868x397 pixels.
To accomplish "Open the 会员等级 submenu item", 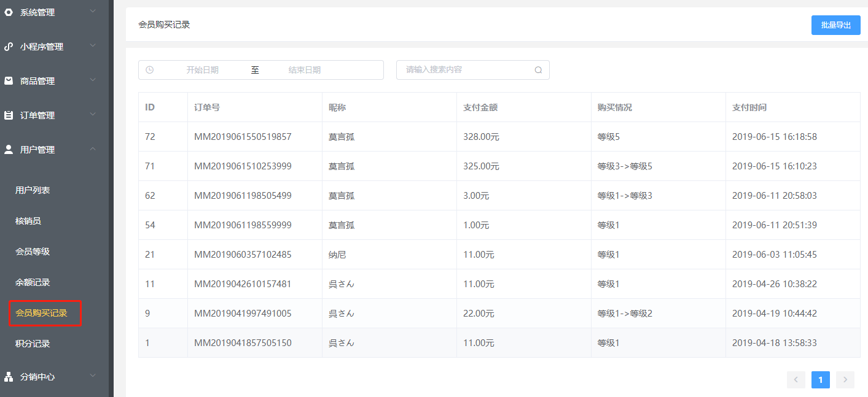I will coord(33,252).
